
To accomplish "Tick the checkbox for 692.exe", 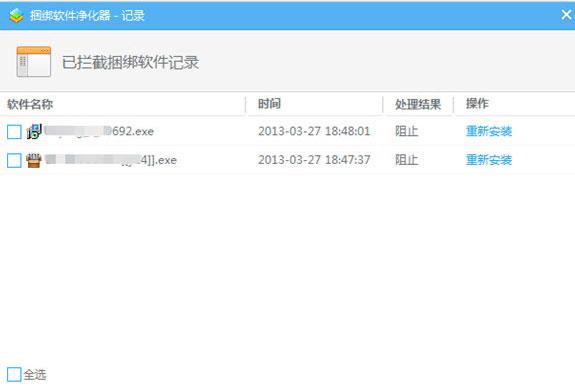I will click(x=14, y=132).
